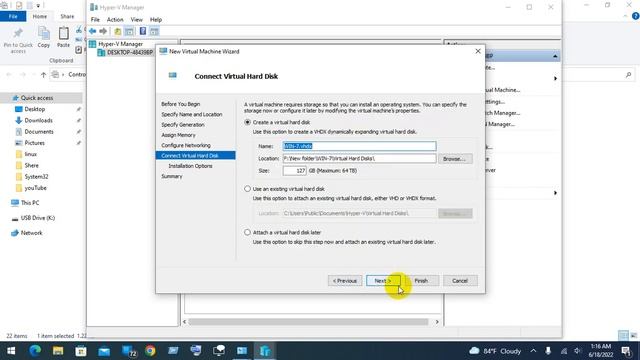This screenshot has height=360, width=640.
Task: Click Up one level icon in Hyper-V toolbar
Action: click(x=118, y=31)
